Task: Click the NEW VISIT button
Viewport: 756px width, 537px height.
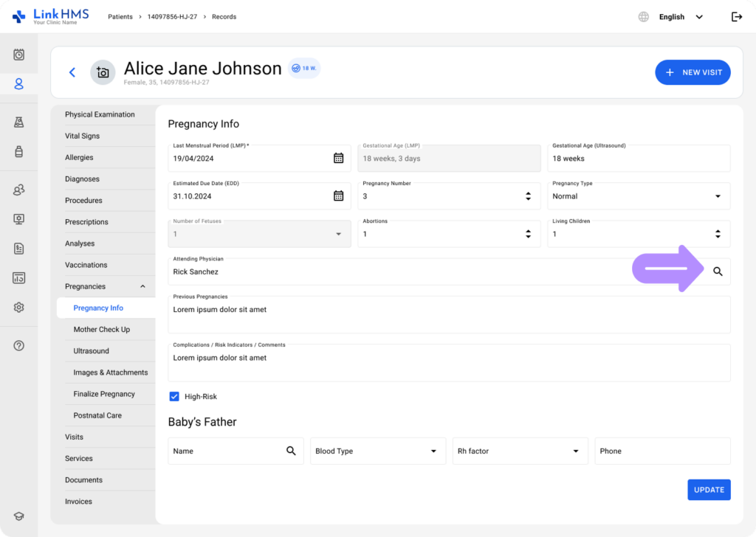Action: pos(693,72)
